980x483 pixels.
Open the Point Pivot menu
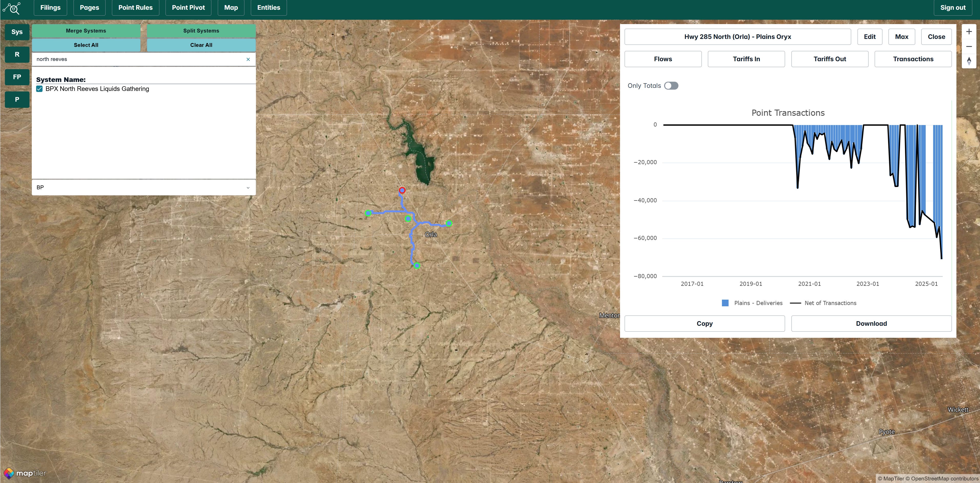[x=188, y=8]
